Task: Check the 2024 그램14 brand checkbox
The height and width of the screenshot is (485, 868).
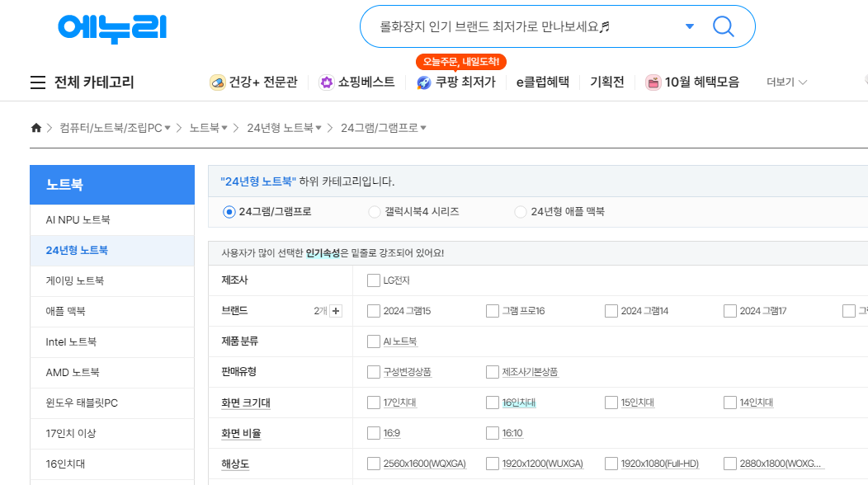Action: 611,311
